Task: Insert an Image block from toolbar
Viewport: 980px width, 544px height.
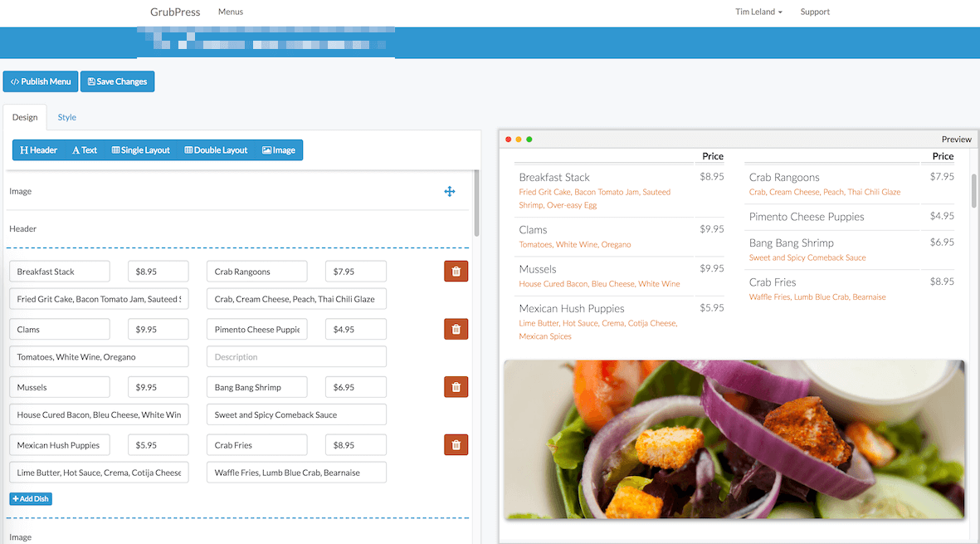Action: pos(279,150)
